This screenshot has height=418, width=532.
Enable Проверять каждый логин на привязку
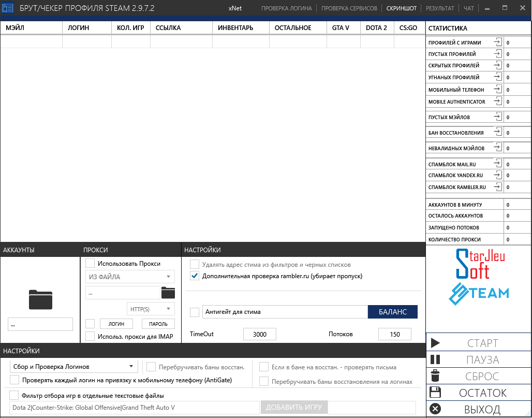14,380
